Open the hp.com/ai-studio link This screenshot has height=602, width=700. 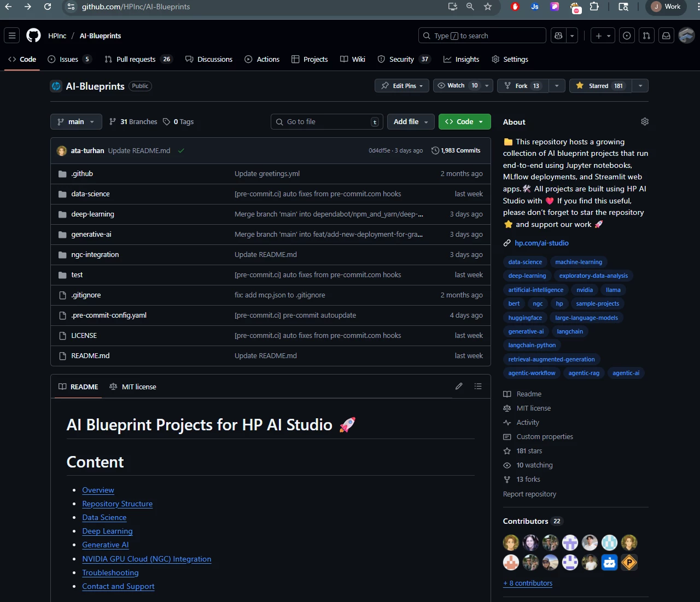[x=541, y=243]
